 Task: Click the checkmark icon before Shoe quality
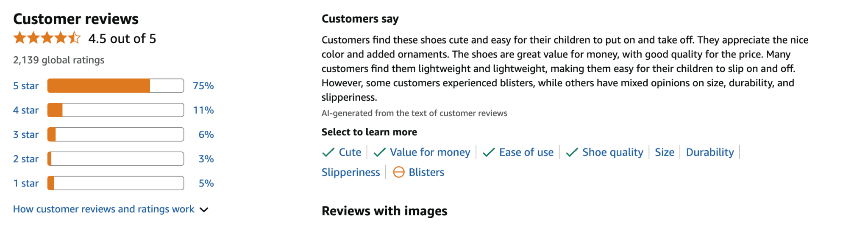572,153
